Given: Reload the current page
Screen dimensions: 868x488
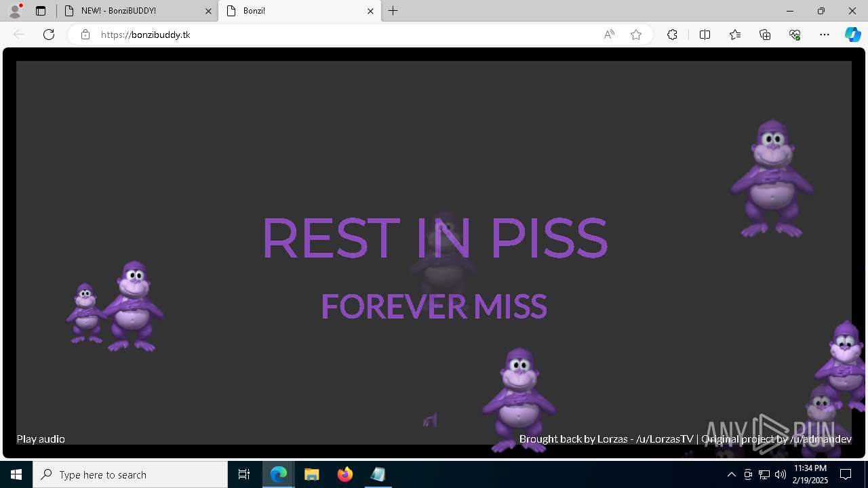Looking at the screenshot, I should 49,35.
